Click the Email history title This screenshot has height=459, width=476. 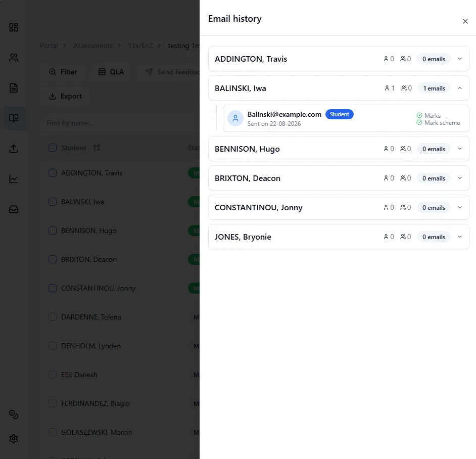click(234, 19)
